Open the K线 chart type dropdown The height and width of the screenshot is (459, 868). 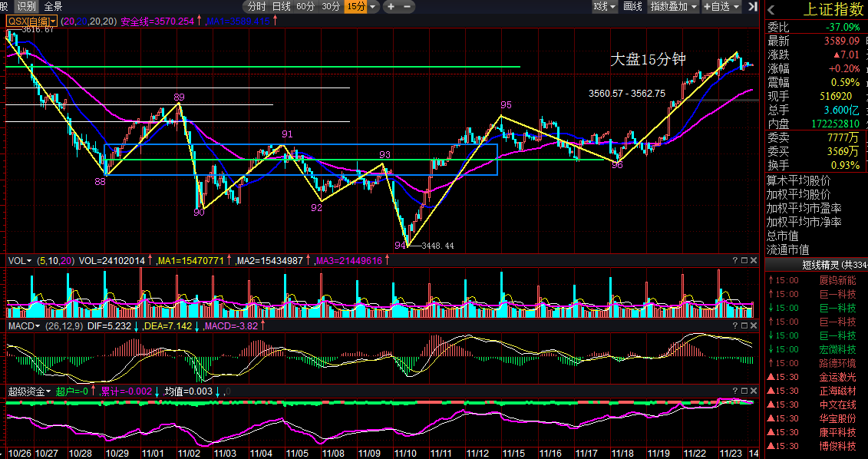coord(605,7)
